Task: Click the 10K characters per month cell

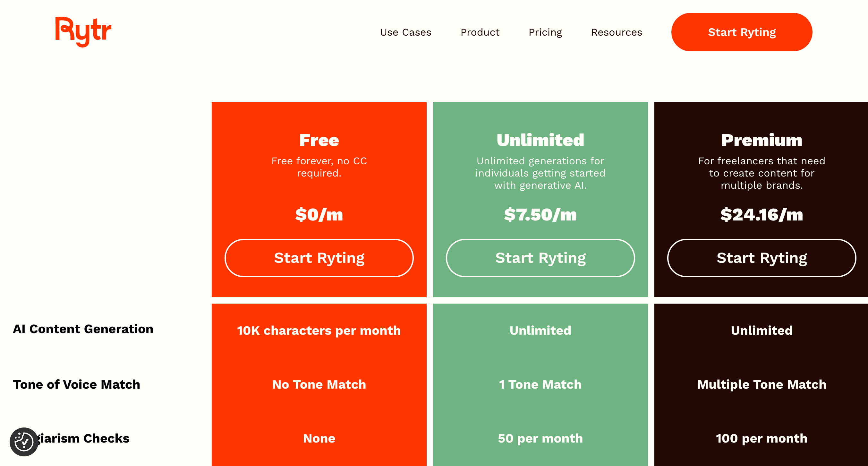Action: click(x=319, y=331)
